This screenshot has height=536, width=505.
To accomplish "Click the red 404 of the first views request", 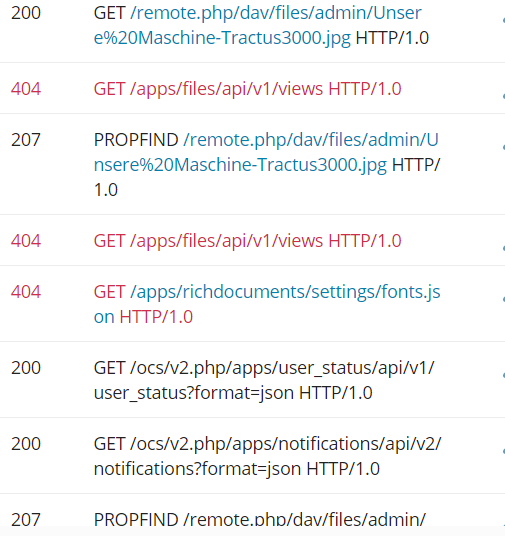I will click(26, 89).
